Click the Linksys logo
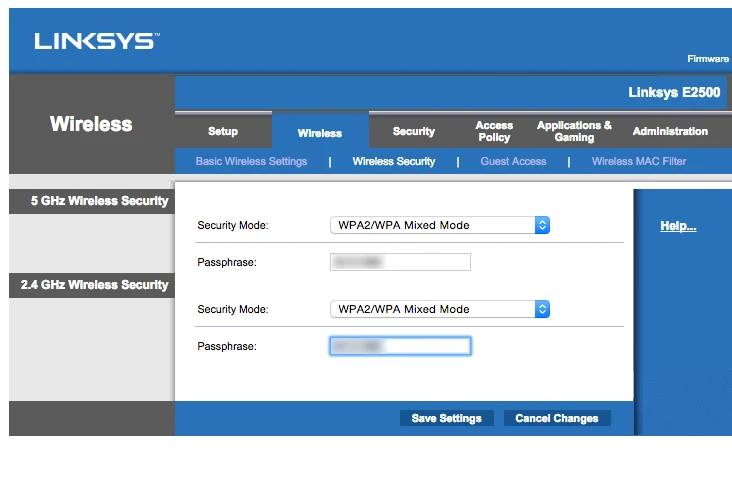732x485 pixels. 96,42
